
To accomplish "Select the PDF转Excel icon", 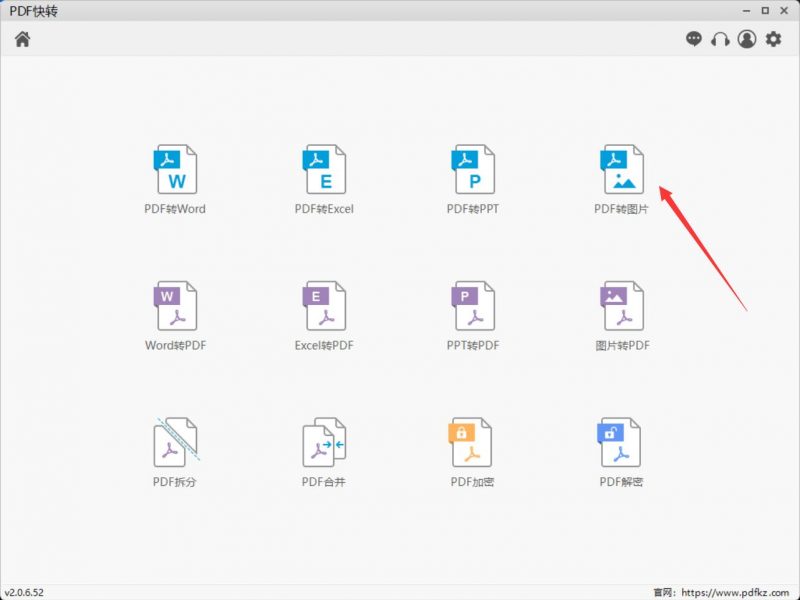I will pos(324,170).
